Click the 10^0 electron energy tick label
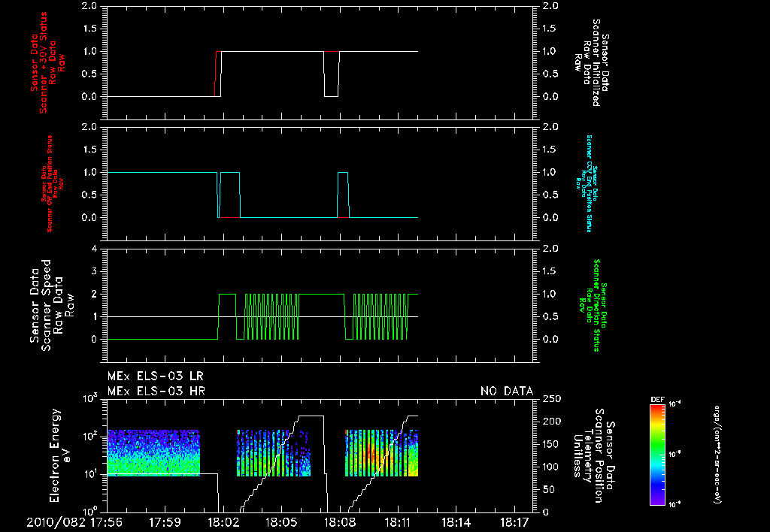770x532 pixels. click(89, 511)
